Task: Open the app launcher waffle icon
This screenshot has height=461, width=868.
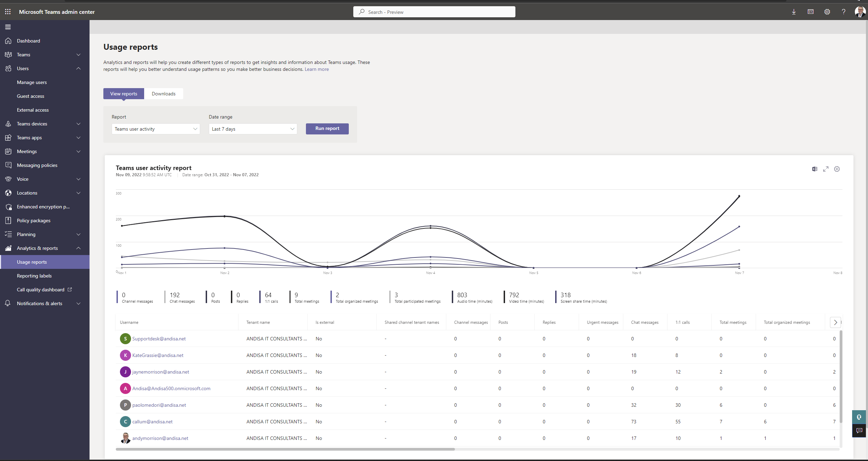Action: [x=8, y=12]
